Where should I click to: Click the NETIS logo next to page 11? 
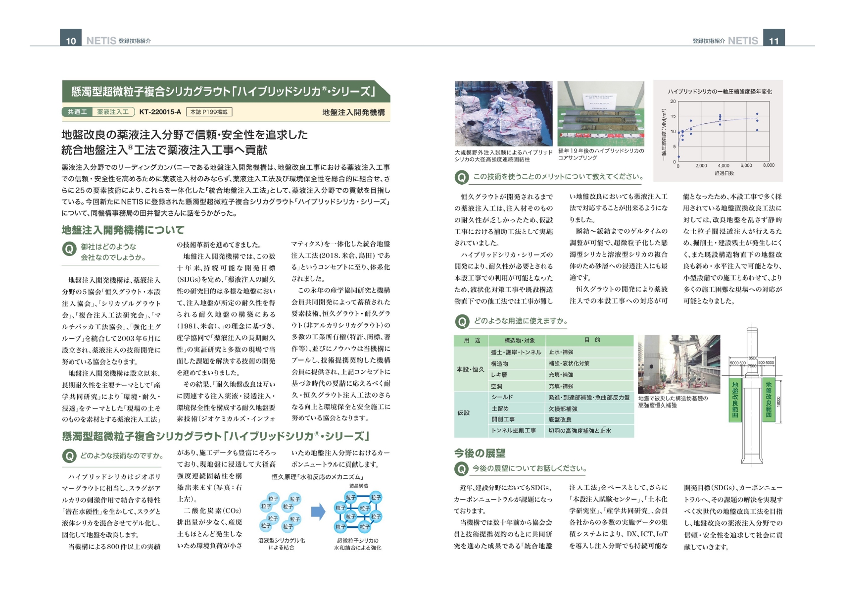tap(743, 41)
